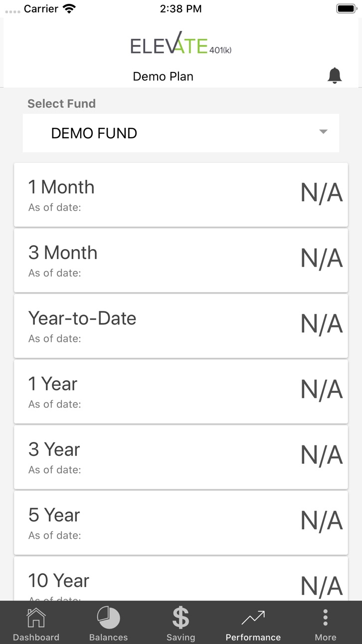Image resolution: width=362 pixels, height=644 pixels.
Task: Select the Saving dollar sign icon
Action: [181, 618]
